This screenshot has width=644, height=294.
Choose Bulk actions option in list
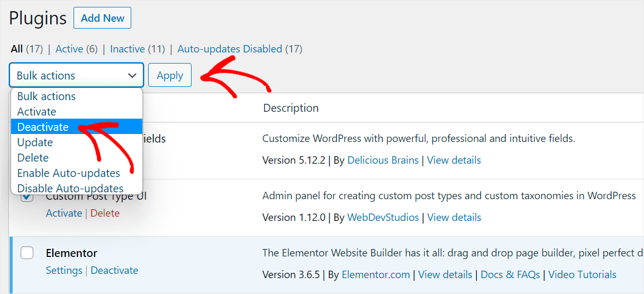77,96
